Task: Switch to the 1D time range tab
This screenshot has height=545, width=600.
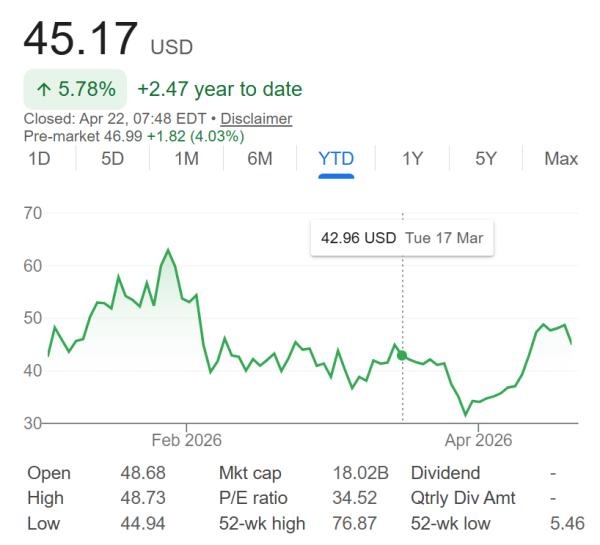Action: (x=40, y=158)
